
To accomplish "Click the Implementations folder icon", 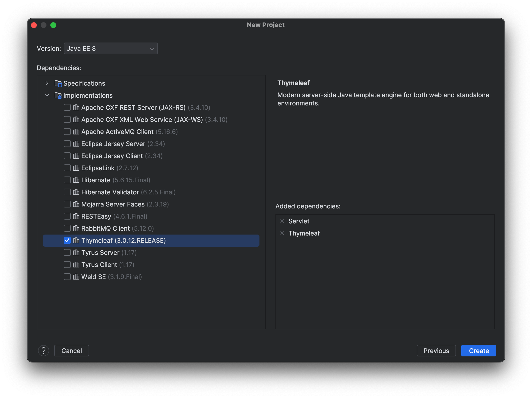I will pyautogui.click(x=58, y=95).
